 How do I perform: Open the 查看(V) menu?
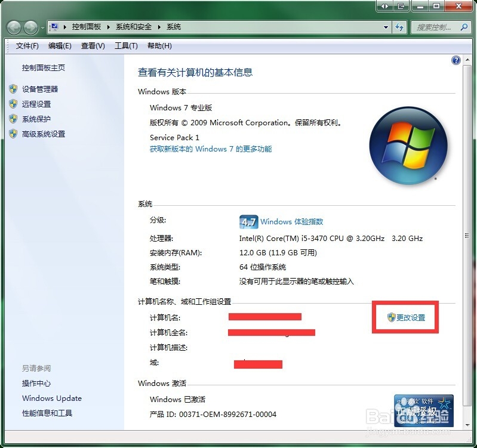(93, 46)
